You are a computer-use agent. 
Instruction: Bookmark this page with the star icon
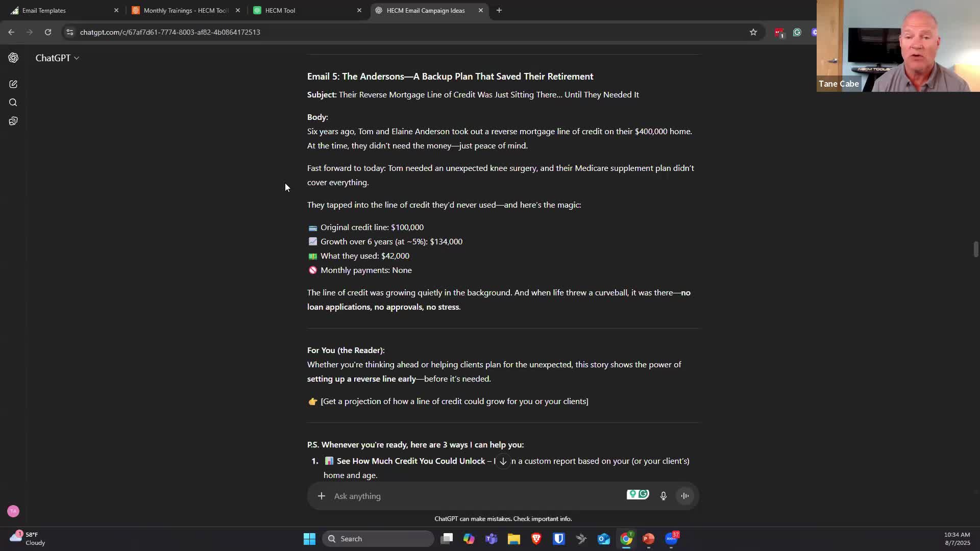point(753,32)
